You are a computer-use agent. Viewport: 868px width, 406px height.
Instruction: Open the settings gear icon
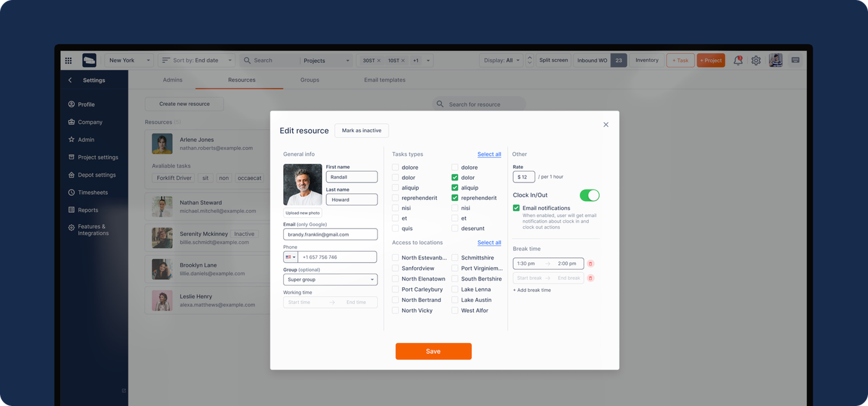pos(756,60)
